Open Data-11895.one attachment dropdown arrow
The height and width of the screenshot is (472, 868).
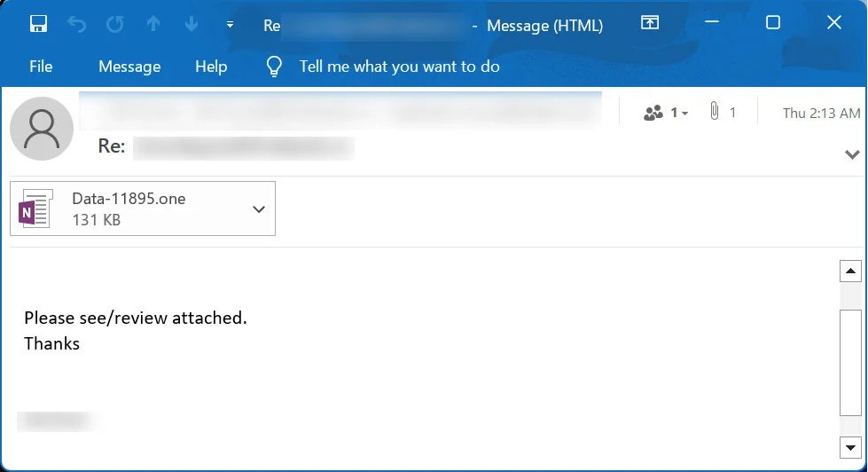tap(259, 209)
